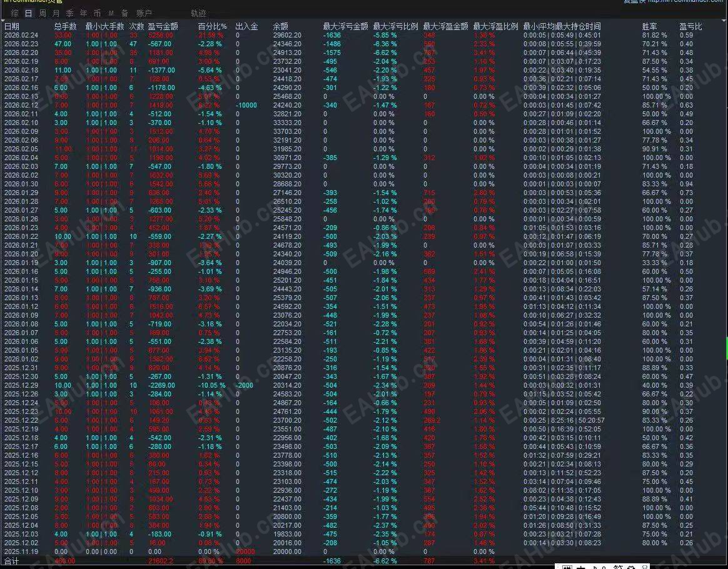Click the -907.00 profit-loss cell
The image size is (728, 569).
159,263
